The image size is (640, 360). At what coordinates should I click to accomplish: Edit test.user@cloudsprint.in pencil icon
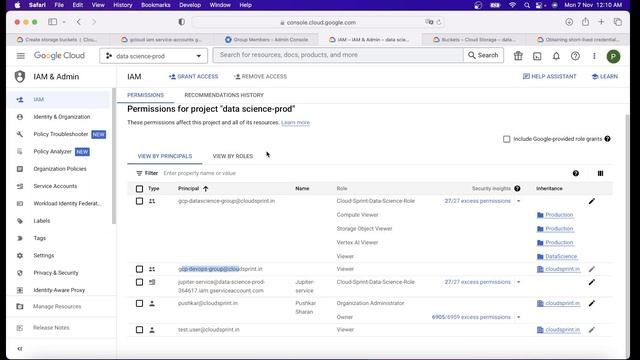click(x=591, y=330)
